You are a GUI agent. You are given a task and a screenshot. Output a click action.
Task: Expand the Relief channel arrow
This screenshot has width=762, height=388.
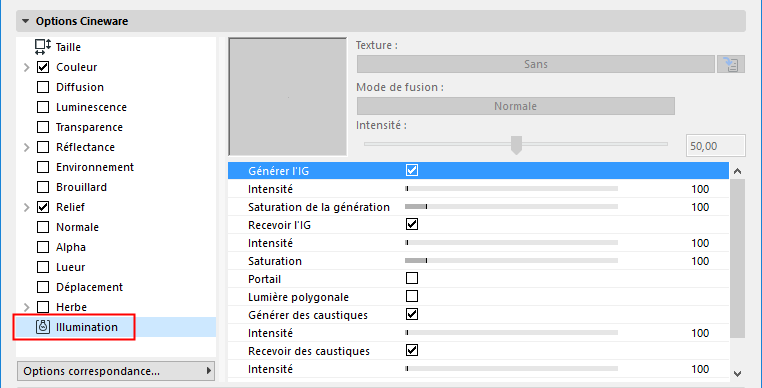[x=27, y=208]
